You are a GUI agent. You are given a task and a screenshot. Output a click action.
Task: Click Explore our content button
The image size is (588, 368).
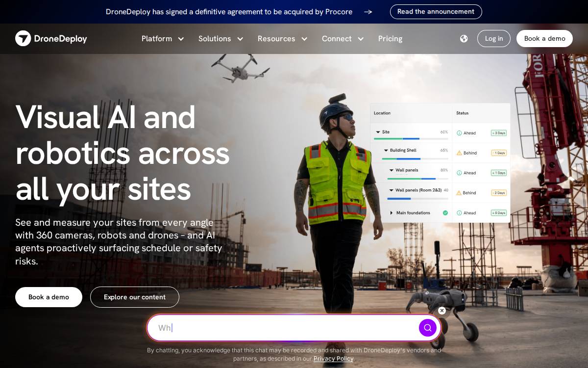click(135, 297)
